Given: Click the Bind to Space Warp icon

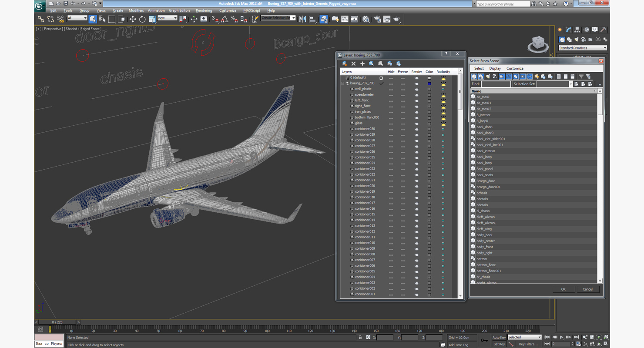Looking at the screenshot, I should [x=60, y=19].
